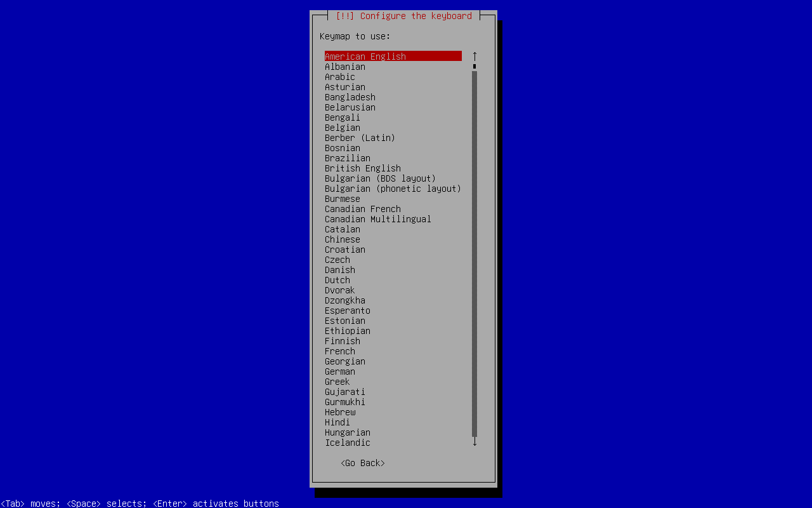Image resolution: width=812 pixels, height=508 pixels.
Task: Click the keymap list scrollbar track
Action: point(475,254)
